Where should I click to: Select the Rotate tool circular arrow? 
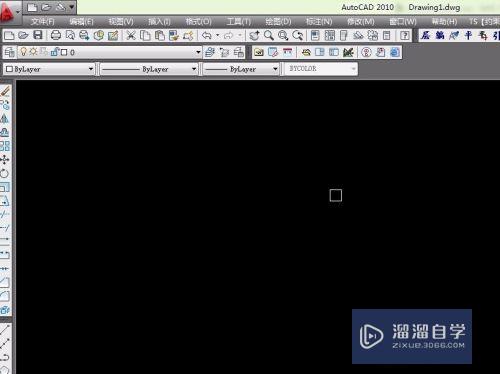(x=5, y=173)
